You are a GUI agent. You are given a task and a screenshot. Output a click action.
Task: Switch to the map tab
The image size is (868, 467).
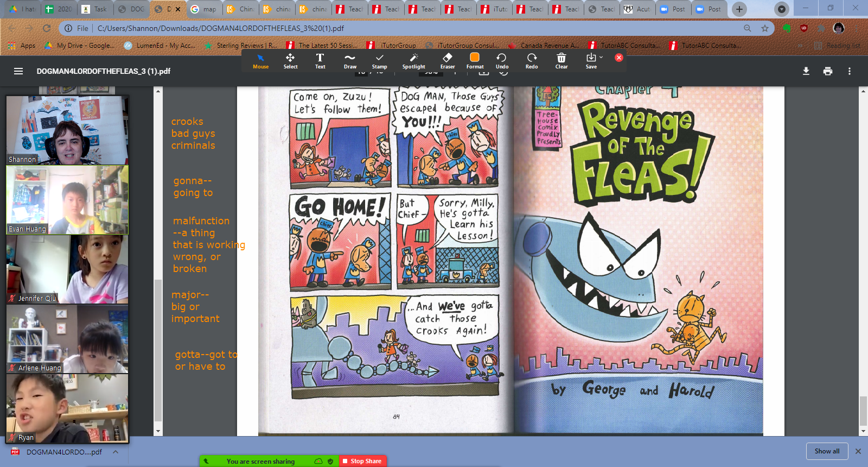[x=204, y=9]
